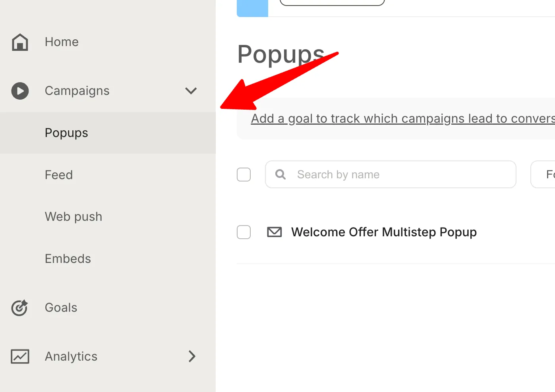
Task: Check the Welcome Offer Multistep Popup checkbox
Action: (244, 232)
